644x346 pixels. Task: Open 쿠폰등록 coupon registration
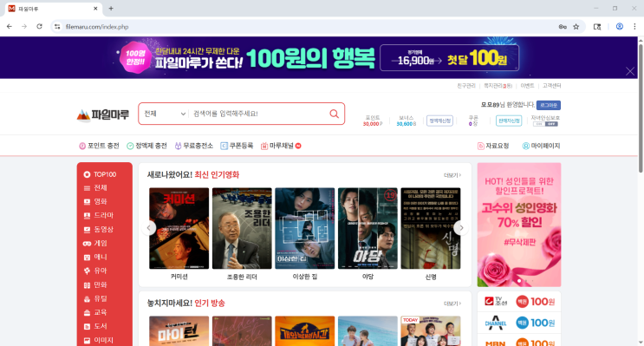pos(237,146)
